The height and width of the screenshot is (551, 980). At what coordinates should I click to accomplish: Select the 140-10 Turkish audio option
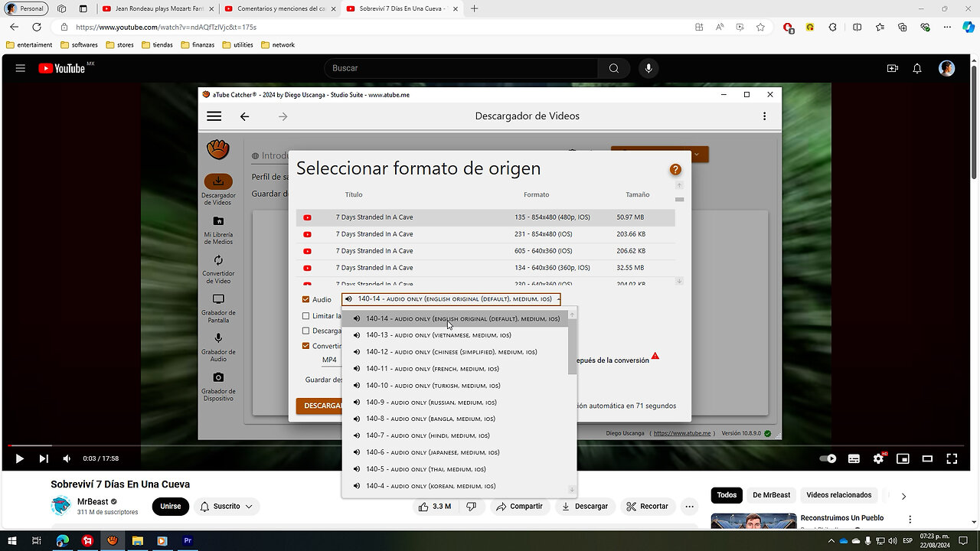(455, 386)
